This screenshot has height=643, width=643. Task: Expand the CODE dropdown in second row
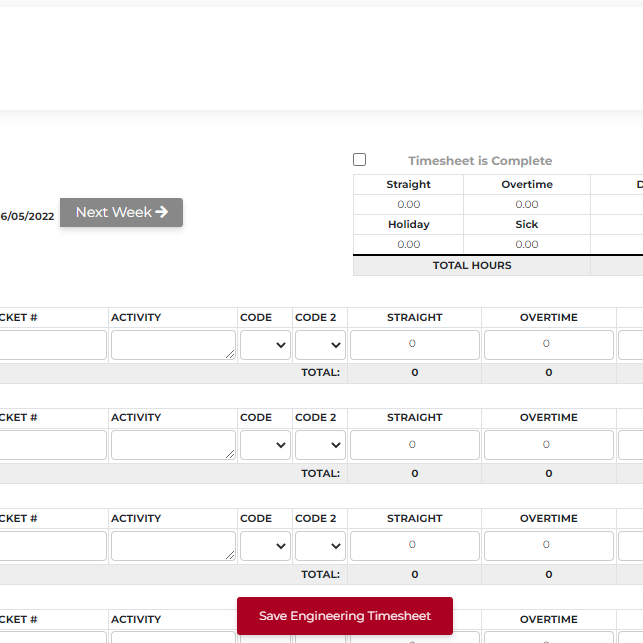[265, 445]
